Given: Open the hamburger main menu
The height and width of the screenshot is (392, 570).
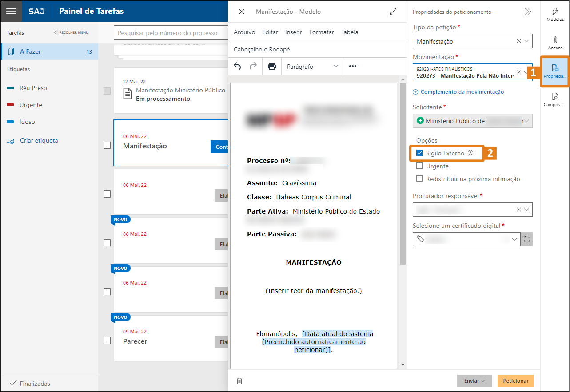Looking at the screenshot, I should (11, 11).
